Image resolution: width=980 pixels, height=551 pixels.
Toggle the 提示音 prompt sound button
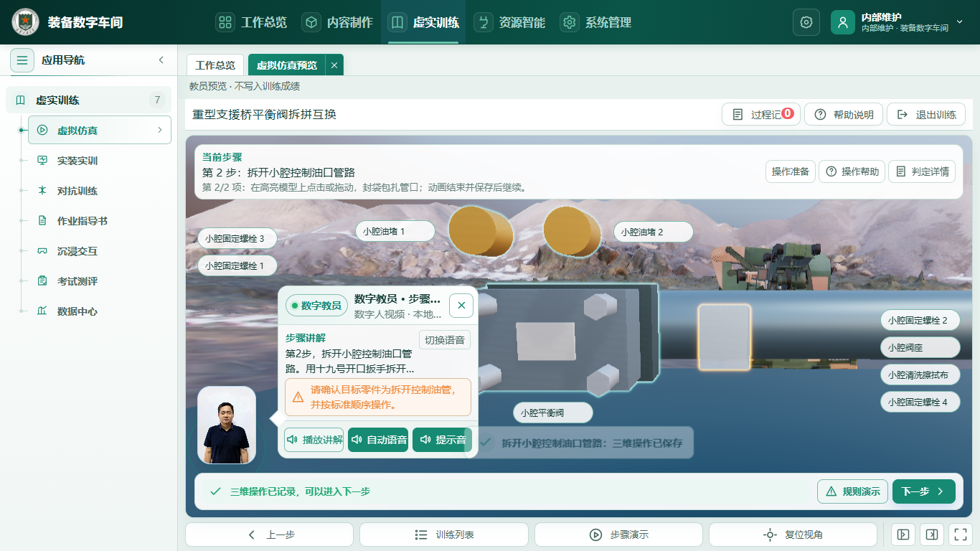pos(443,440)
